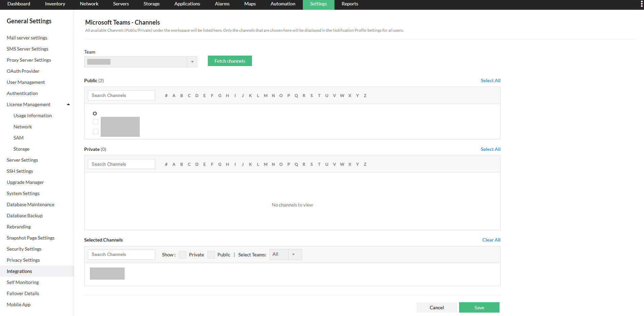Open SSH Settings
This screenshot has width=644, height=316.
pos(20,171)
